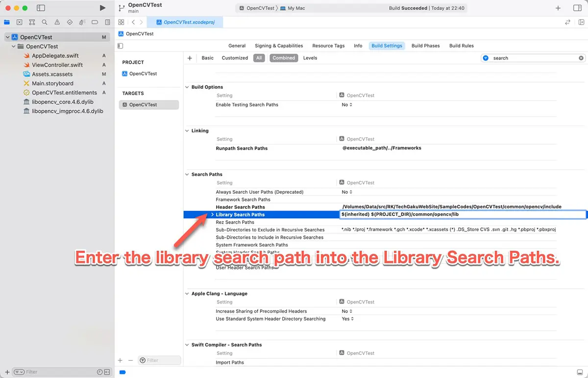Run the project with the play button
This screenshot has height=378, width=588.
pyautogui.click(x=102, y=8)
